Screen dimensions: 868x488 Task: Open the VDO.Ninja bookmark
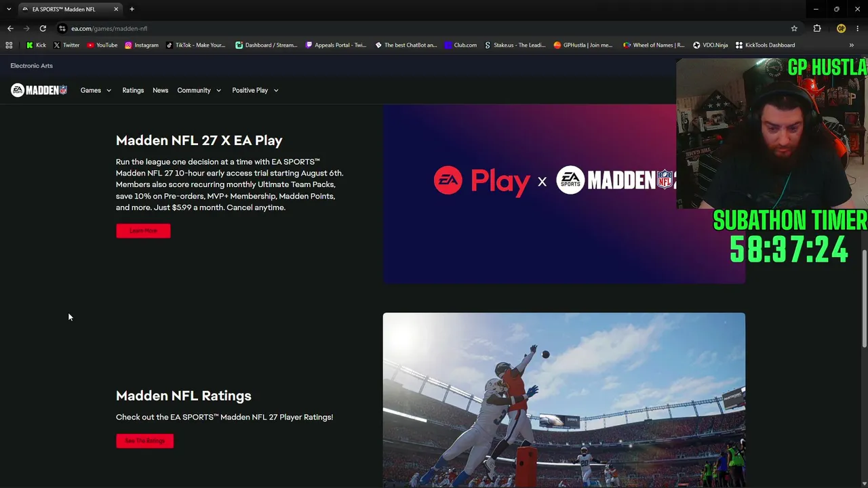pos(710,45)
